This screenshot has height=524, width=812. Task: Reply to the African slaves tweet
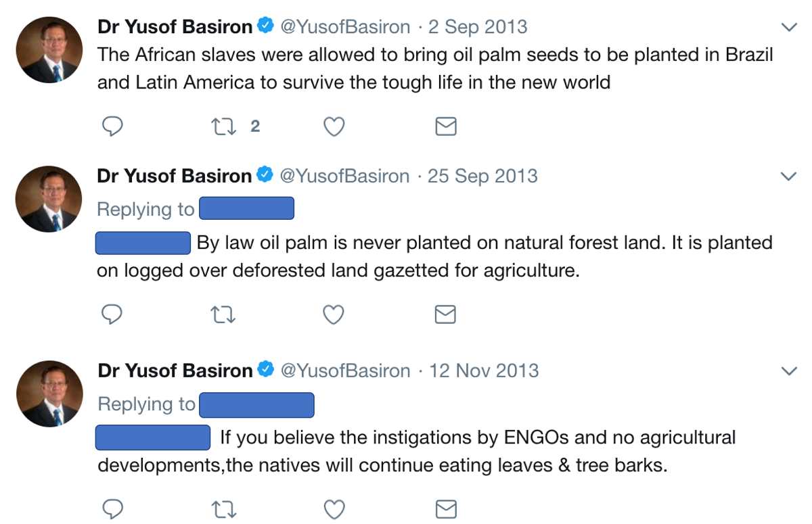tap(112, 126)
